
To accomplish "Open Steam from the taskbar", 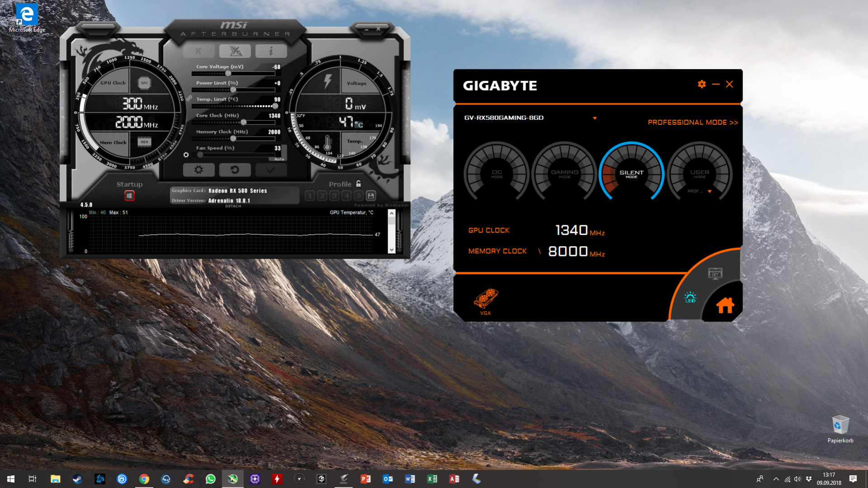I will pos(77,479).
